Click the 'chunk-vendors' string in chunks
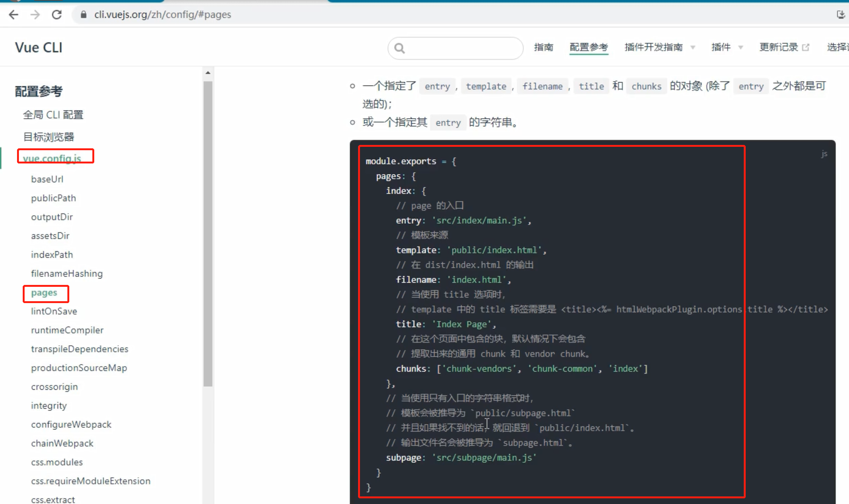Image resolution: width=849 pixels, height=504 pixels. [479, 369]
